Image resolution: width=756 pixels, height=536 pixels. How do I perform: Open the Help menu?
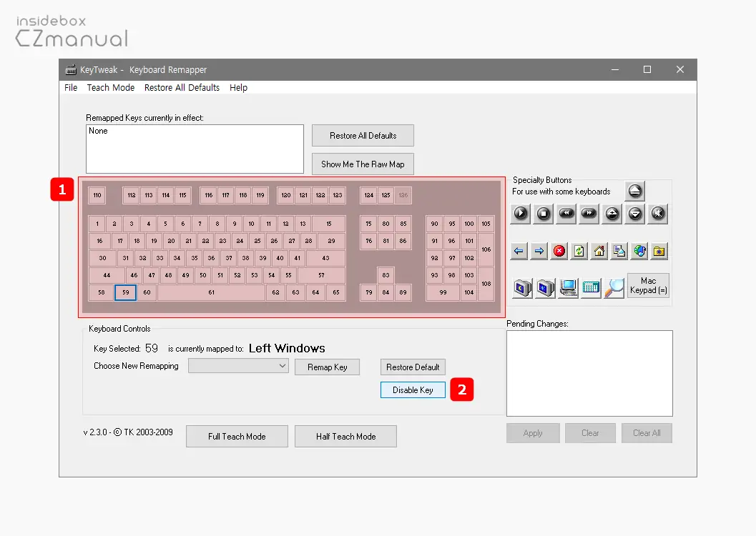click(x=238, y=88)
